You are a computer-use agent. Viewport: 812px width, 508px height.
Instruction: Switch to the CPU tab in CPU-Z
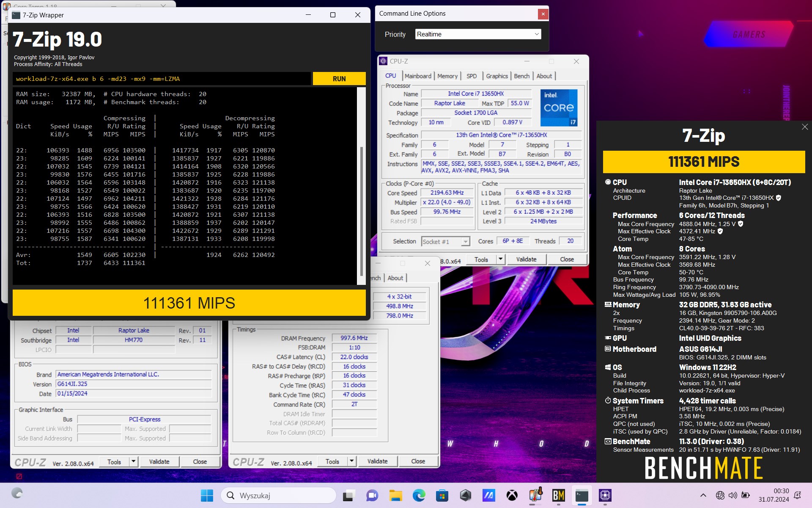pyautogui.click(x=391, y=76)
